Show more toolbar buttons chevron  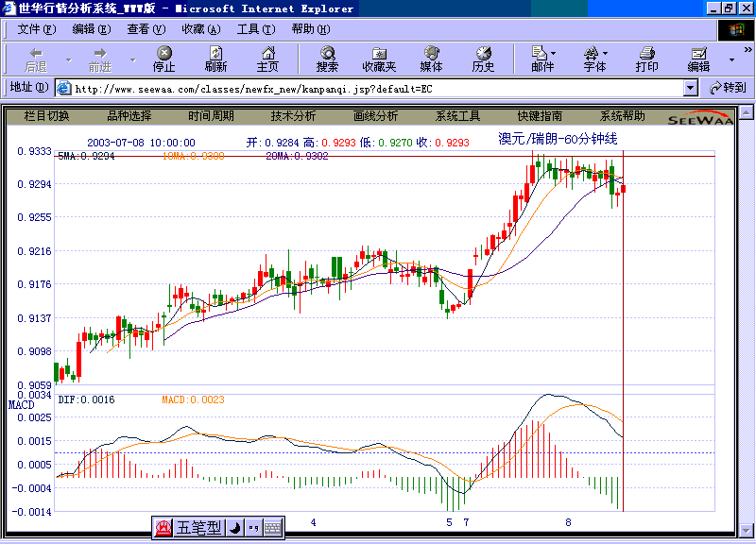click(747, 50)
